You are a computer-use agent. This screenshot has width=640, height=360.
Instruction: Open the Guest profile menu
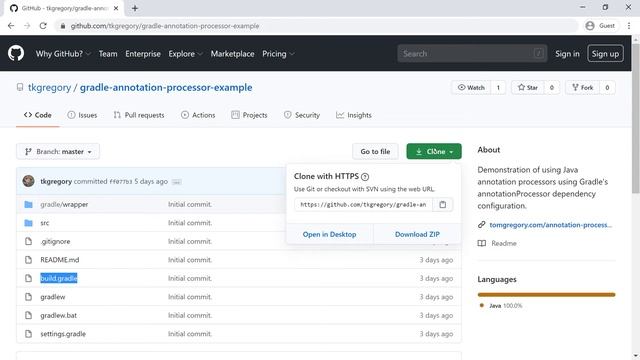point(600,25)
